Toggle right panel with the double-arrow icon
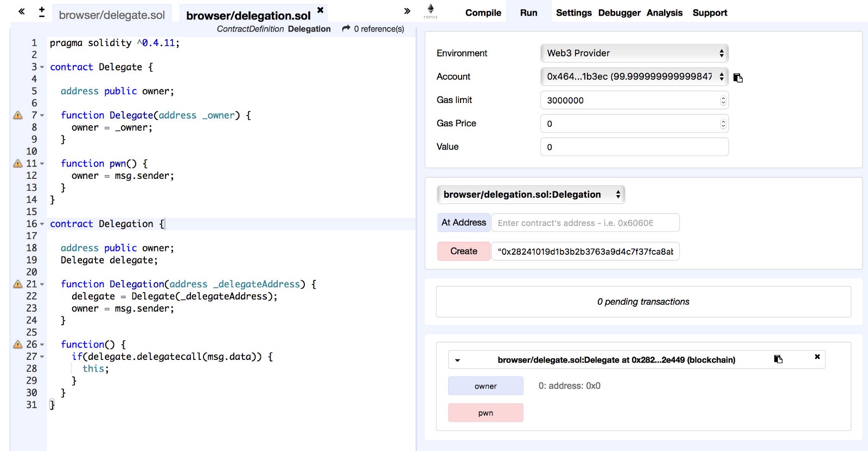Screen dimensions: 868x451 tap(407, 11)
